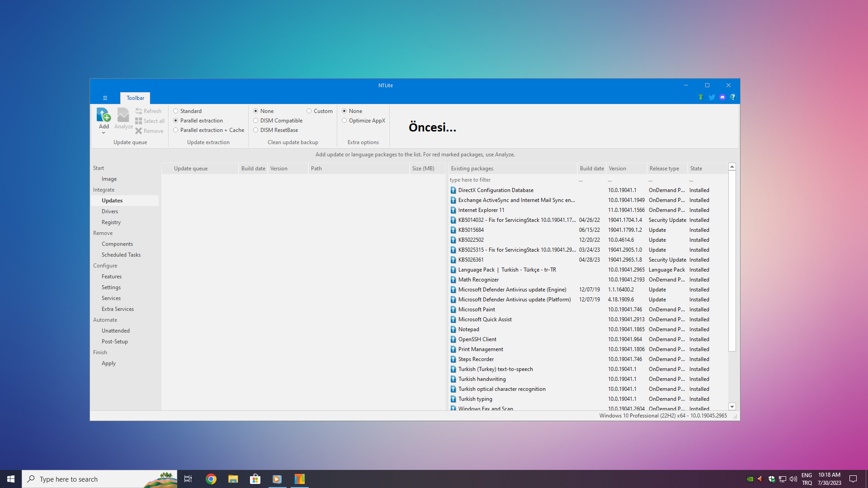
Task: Expand the Add button dropdown arrow
Action: 104,133
